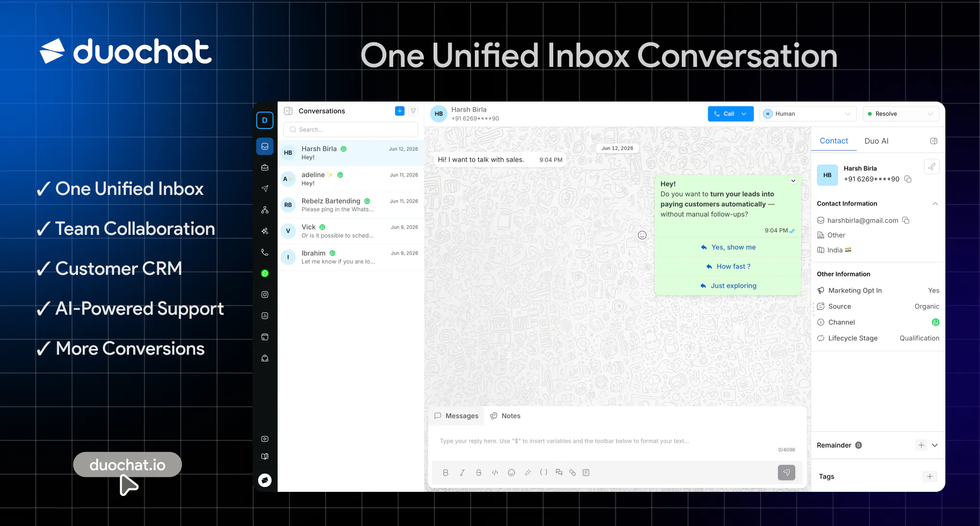The height and width of the screenshot is (526, 980).
Task: Open the flow/hierarchy icon in sidebar
Action: (x=265, y=210)
